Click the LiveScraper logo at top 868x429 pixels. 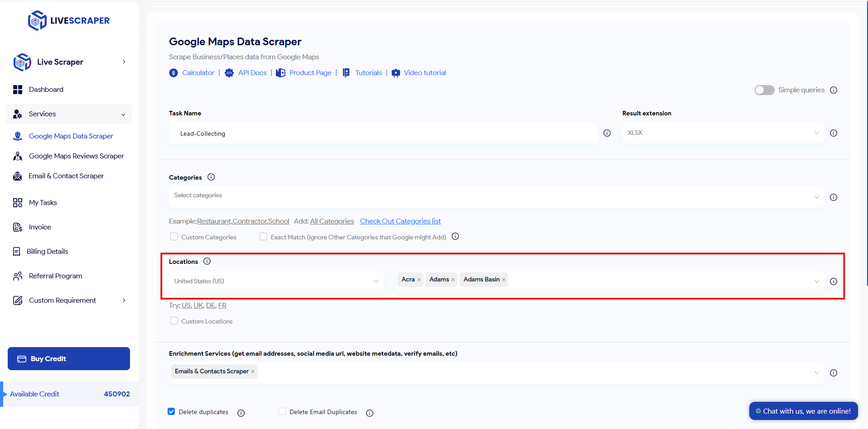click(x=69, y=20)
